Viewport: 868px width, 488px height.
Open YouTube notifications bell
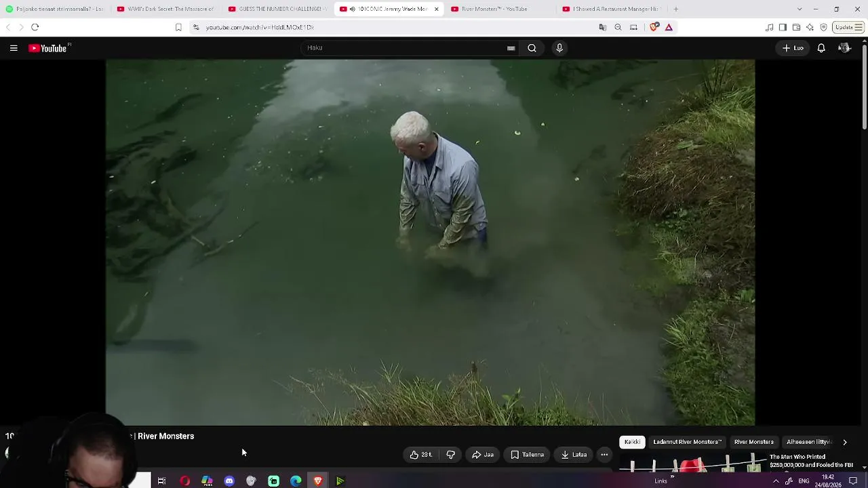pos(821,48)
